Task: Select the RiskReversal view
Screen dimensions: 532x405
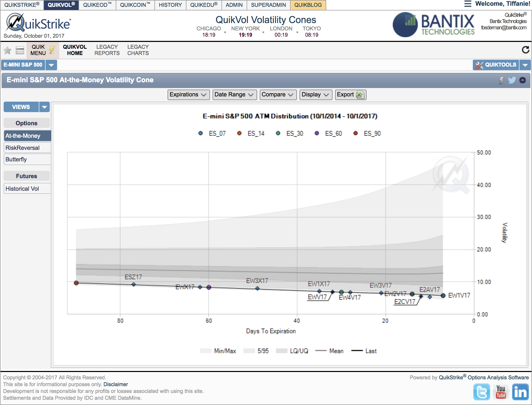Action: pos(27,148)
